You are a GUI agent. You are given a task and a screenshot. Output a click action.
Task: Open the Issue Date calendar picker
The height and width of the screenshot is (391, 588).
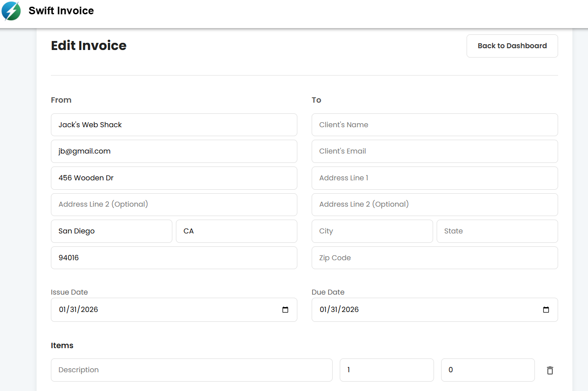coord(285,309)
